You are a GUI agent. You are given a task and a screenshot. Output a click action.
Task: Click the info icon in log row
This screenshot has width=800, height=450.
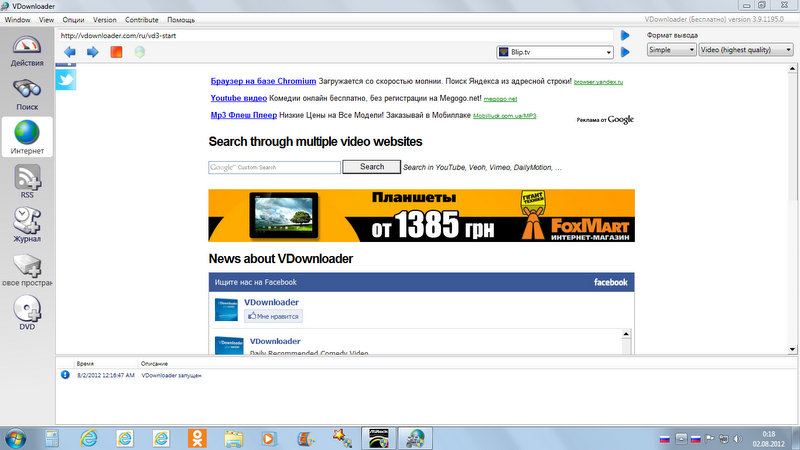65,375
